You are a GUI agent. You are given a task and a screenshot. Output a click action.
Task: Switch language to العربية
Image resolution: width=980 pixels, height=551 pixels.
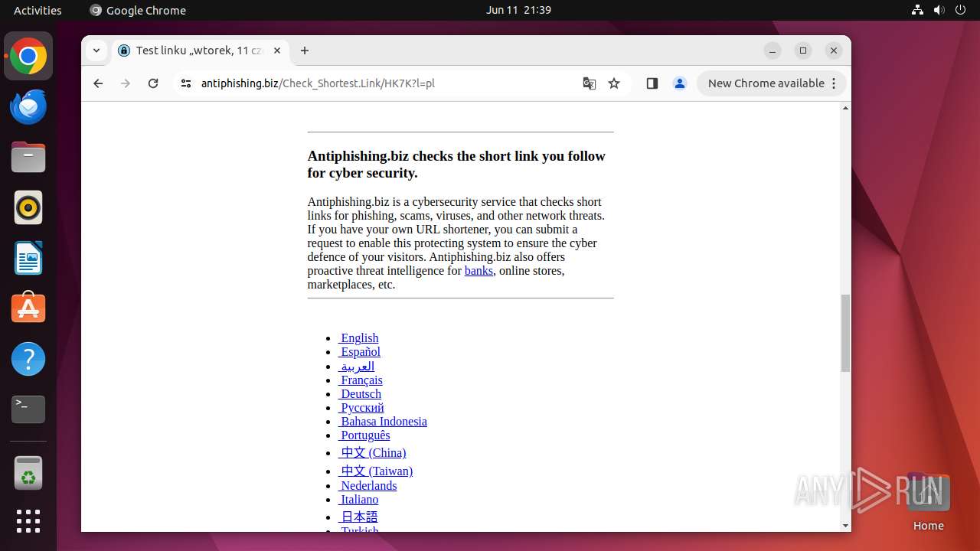click(357, 366)
